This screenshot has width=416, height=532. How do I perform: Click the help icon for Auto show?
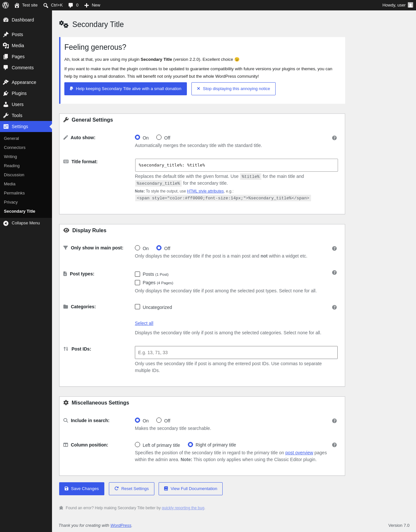pyautogui.click(x=334, y=138)
